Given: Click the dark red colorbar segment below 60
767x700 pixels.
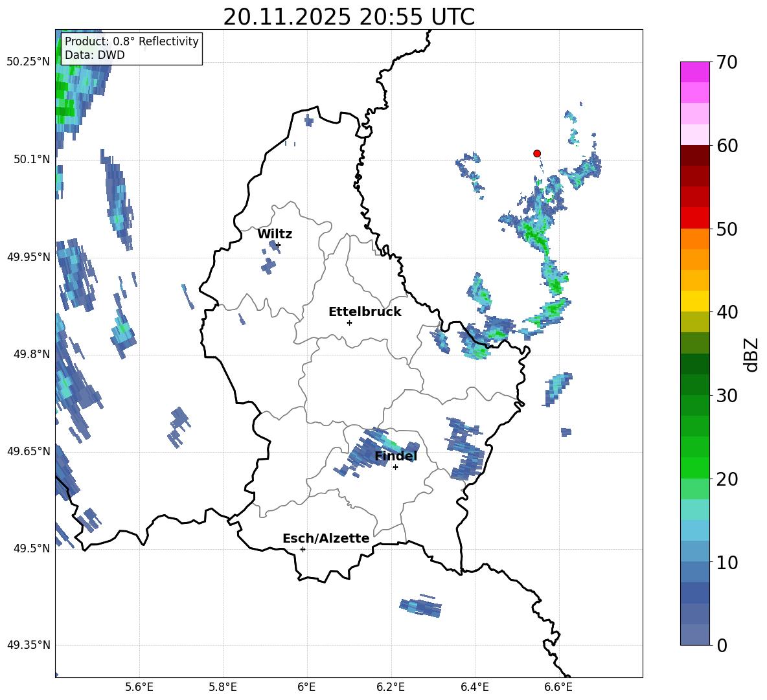Looking at the screenshot, I should point(694,155).
